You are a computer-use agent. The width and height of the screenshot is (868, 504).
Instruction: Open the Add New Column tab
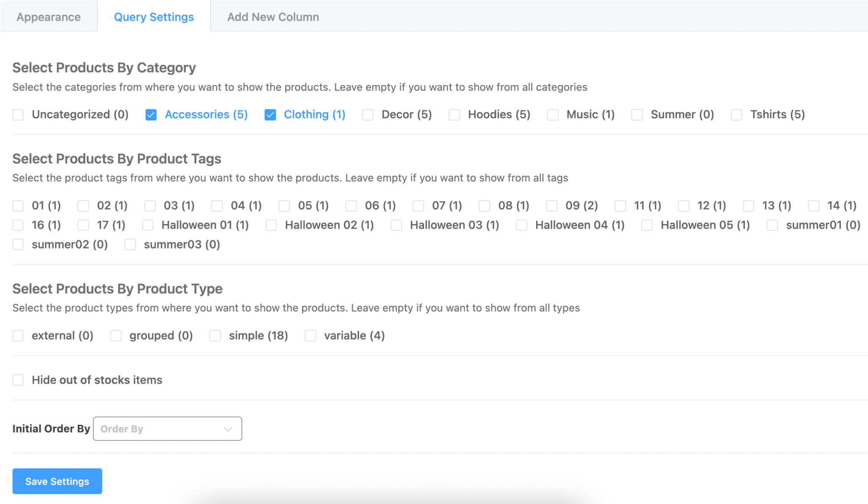[273, 17]
